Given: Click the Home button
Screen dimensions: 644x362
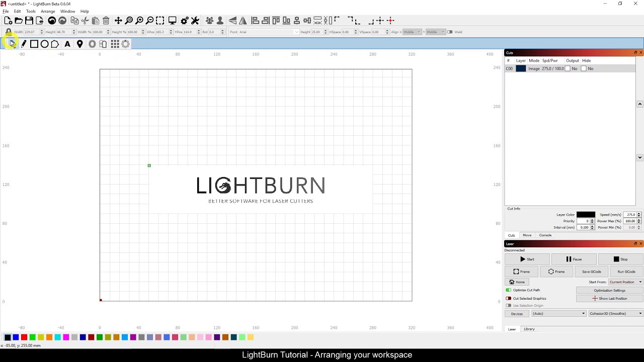Looking at the screenshot, I should point(517,282).
